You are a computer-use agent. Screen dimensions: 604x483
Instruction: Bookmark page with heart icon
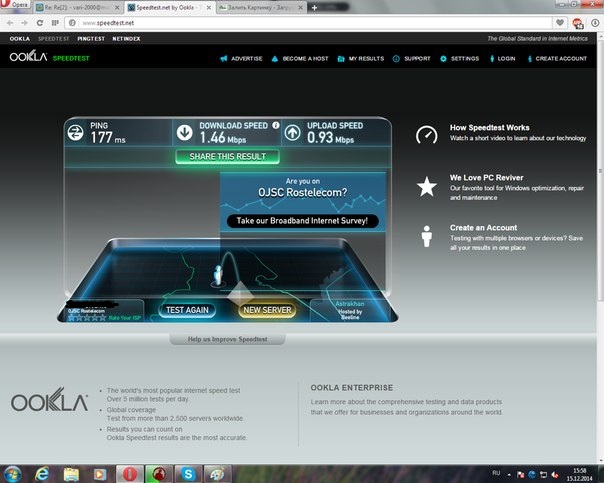pos(560,23)
